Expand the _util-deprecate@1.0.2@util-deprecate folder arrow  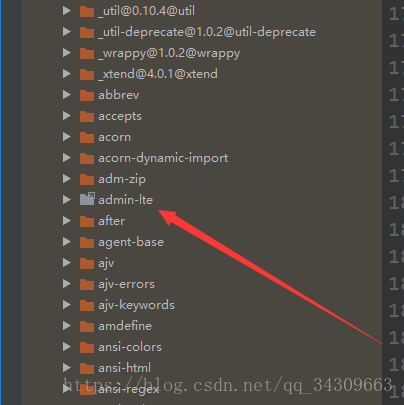coord(67,32)
